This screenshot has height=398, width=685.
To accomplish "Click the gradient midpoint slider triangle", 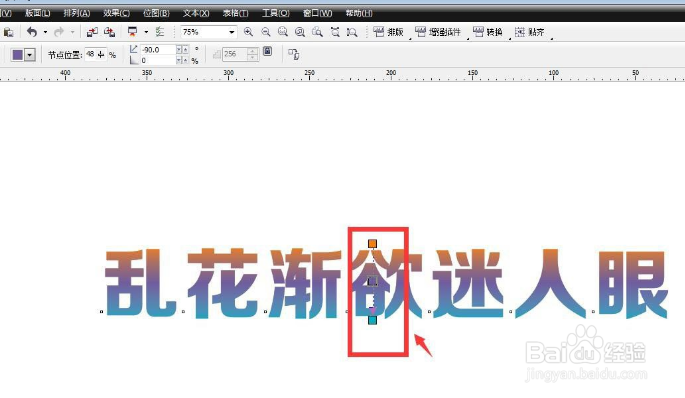I will (x=373, y=310).
